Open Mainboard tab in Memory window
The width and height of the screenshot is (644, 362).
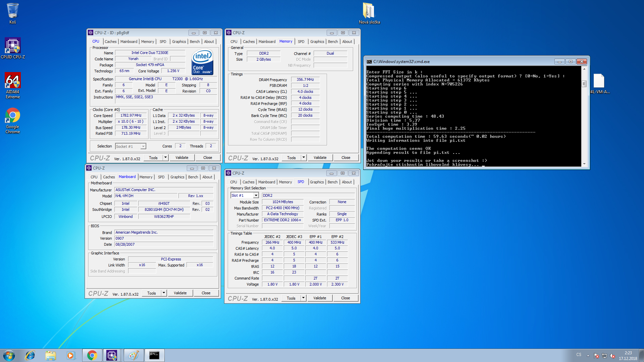267,42
